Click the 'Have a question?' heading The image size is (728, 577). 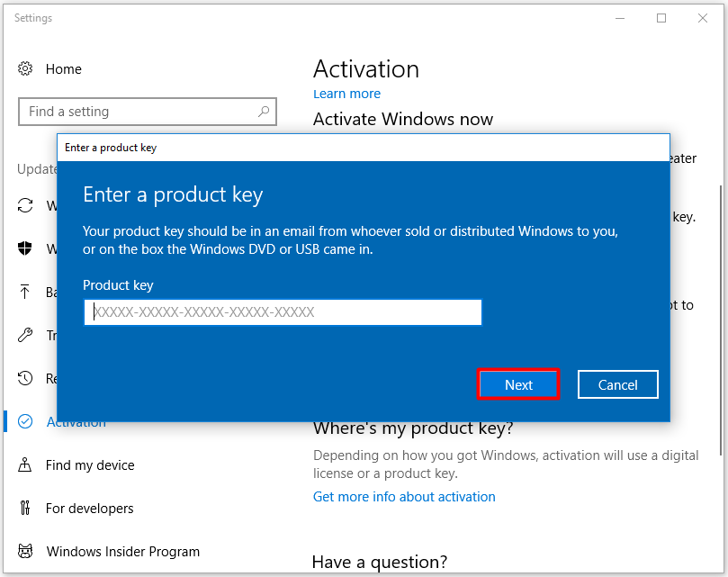tap(380, 562)
